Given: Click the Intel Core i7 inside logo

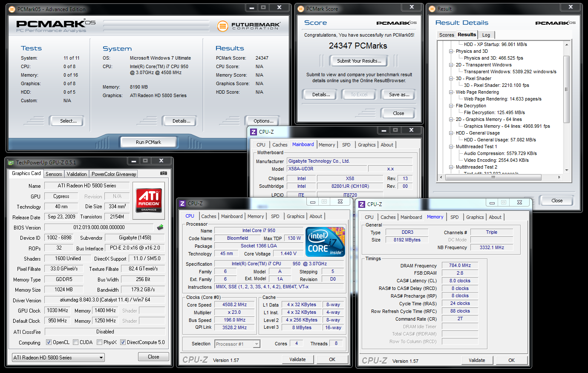Looking at the screenshot, I should click(325, 242).
